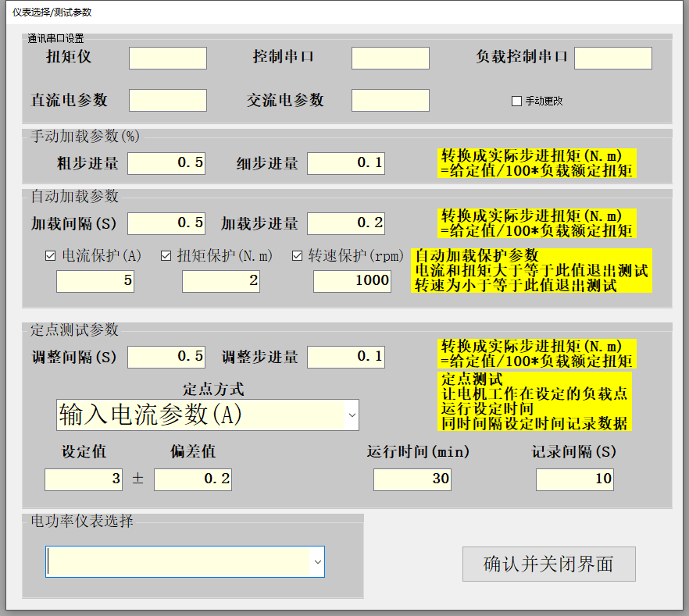
Task: Select the 控制串口 input field
Action: (x=391, y=57)
